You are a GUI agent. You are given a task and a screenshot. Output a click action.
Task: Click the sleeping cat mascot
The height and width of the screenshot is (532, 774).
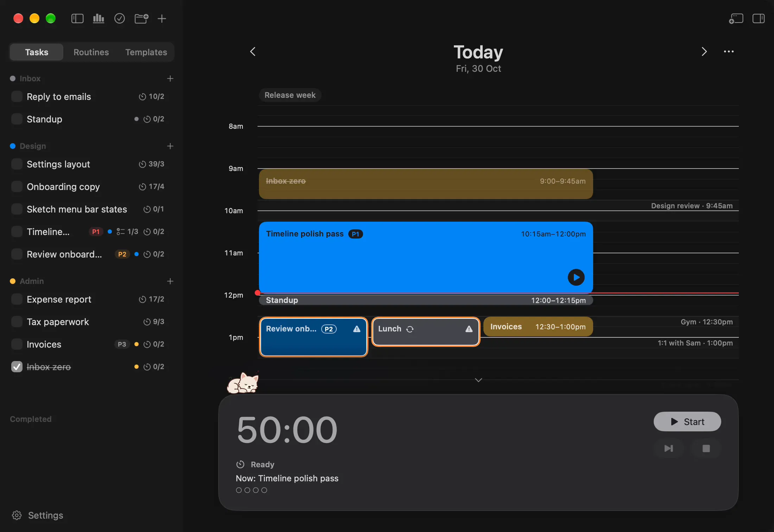click(x=243, y=383)
